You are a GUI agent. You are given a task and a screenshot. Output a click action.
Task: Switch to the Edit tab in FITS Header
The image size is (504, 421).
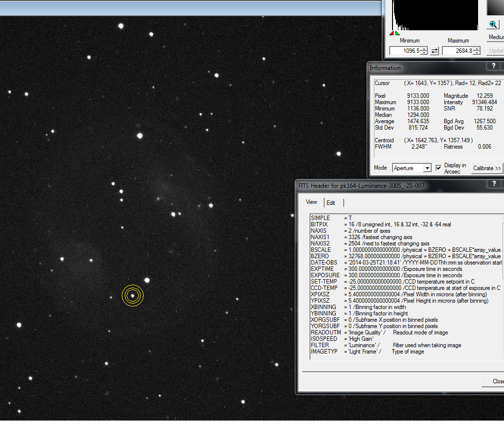tap(331, 203)
